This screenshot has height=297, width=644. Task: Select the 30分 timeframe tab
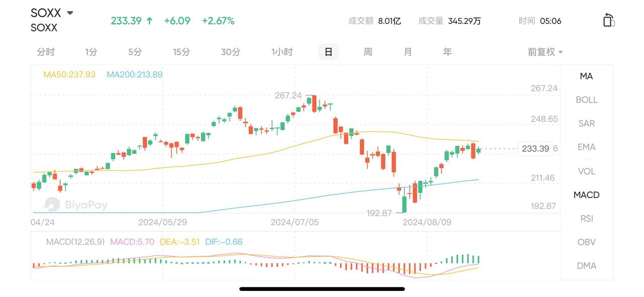230,52
